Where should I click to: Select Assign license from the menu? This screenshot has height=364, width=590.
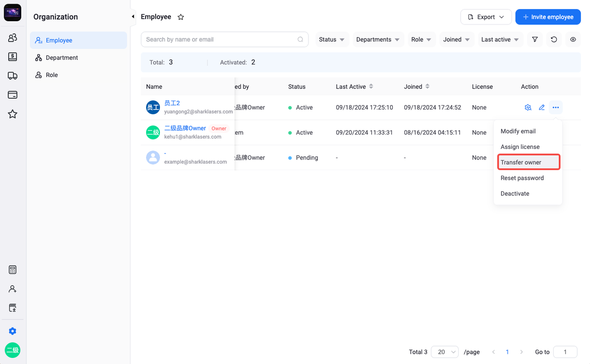pos(528,147)
